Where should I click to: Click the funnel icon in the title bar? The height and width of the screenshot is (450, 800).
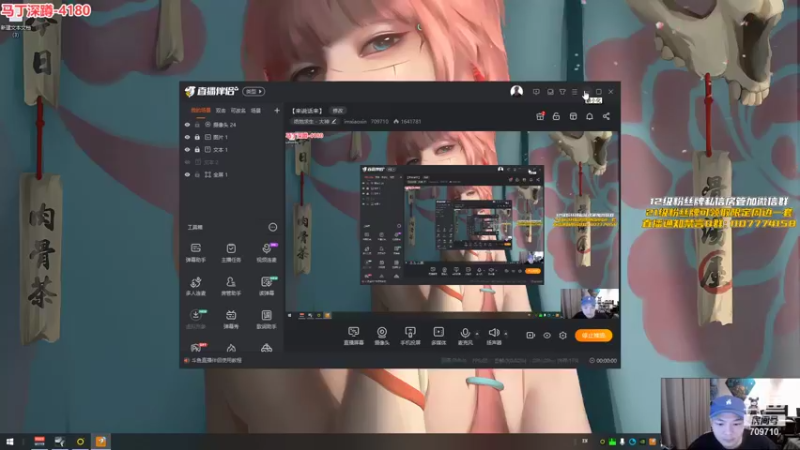pyautogui.click(x=562, y=92)
